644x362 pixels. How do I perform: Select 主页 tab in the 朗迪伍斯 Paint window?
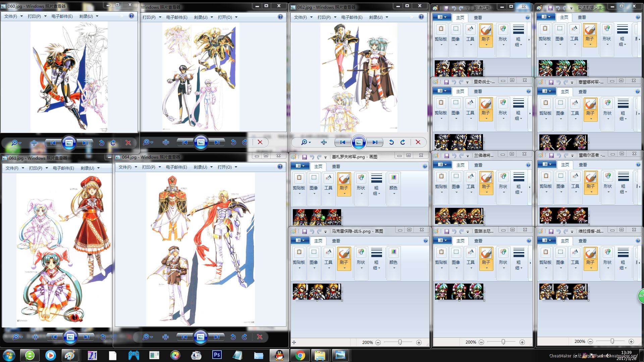click(460, 17)
